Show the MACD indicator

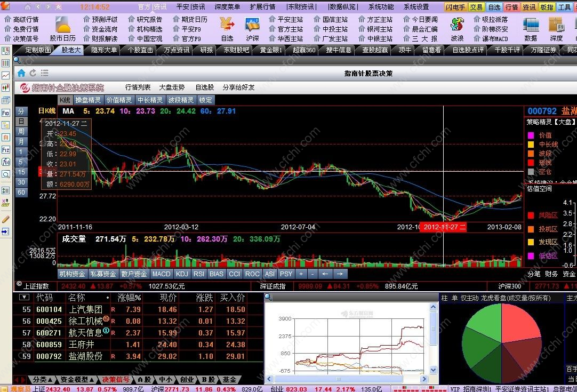(x=162, y=274)
